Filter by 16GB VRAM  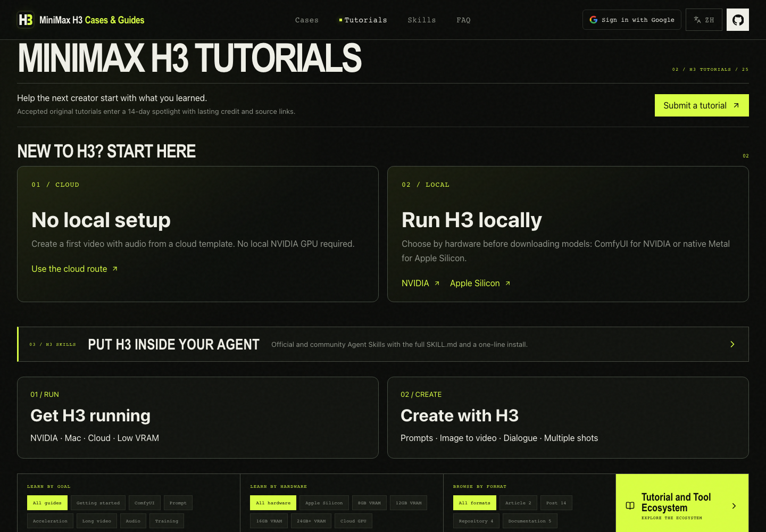point(269,521)
